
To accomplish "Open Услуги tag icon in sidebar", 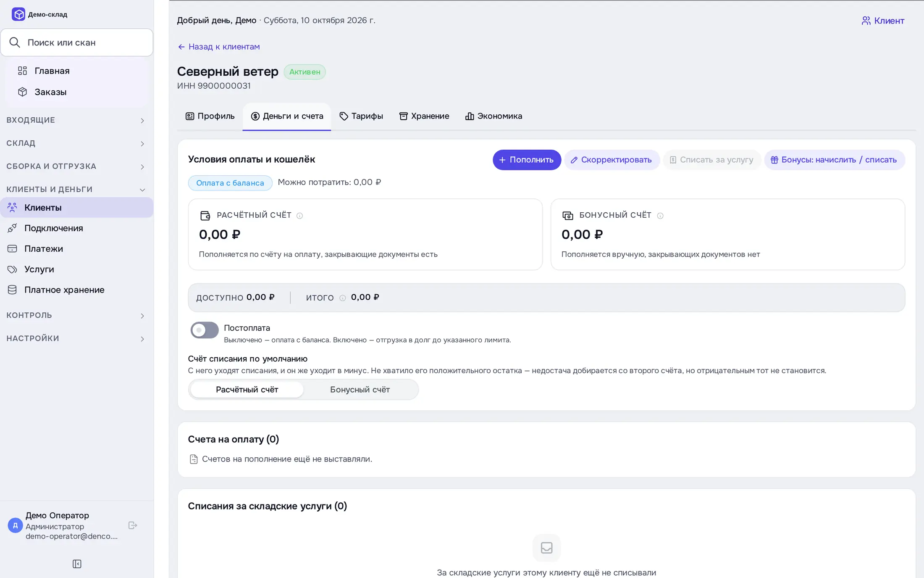I will point(12,269).
